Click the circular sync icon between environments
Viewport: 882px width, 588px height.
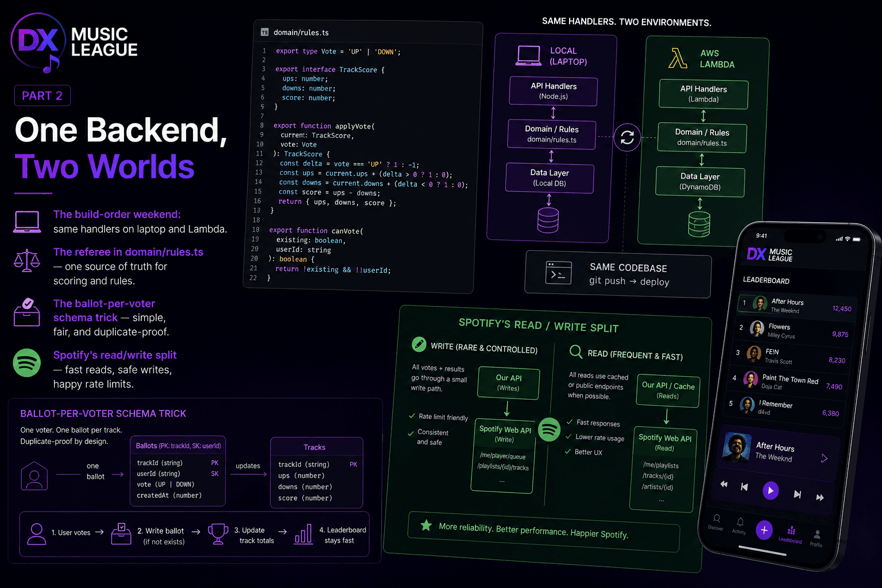(x=627, y=138)
